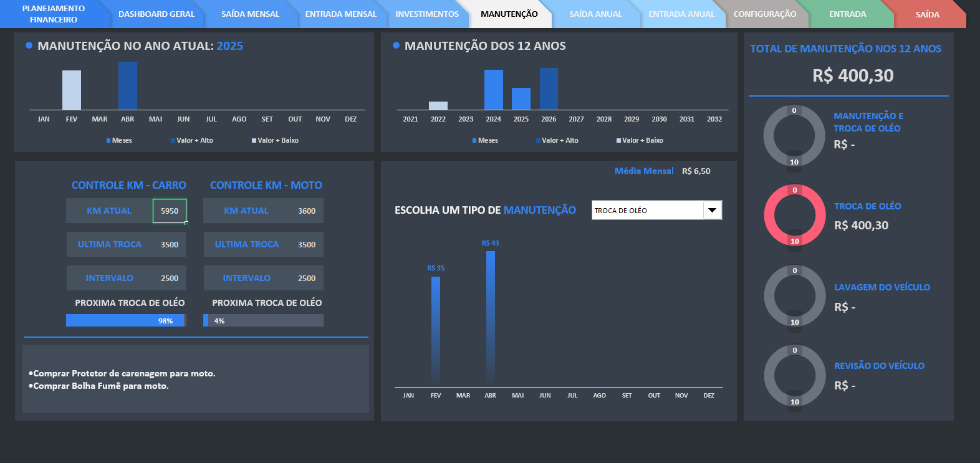Viewport: 980px width, 463px height.
Task: Open the red SAÍDA tab
Action: (928, 14)
